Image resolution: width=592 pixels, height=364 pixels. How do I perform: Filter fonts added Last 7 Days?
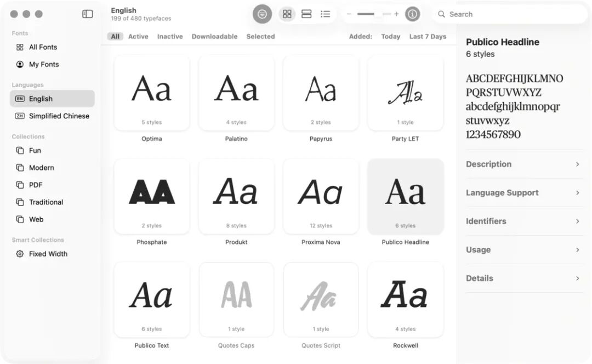(428, 37)
